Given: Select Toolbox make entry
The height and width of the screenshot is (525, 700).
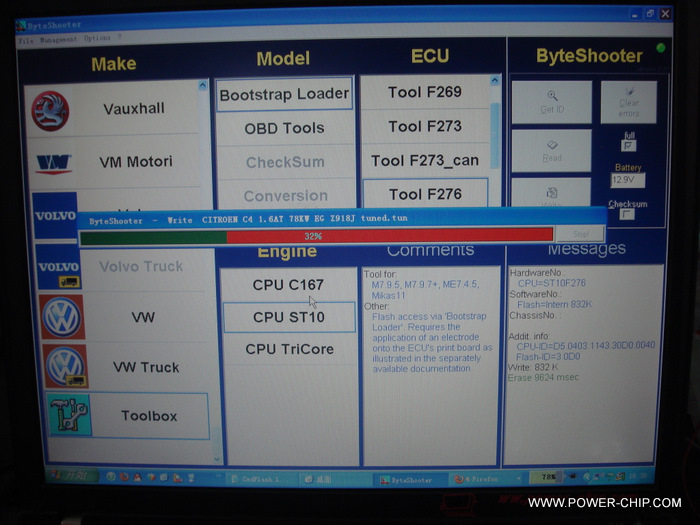Looking at the screenshot, I should pos(150,416).
